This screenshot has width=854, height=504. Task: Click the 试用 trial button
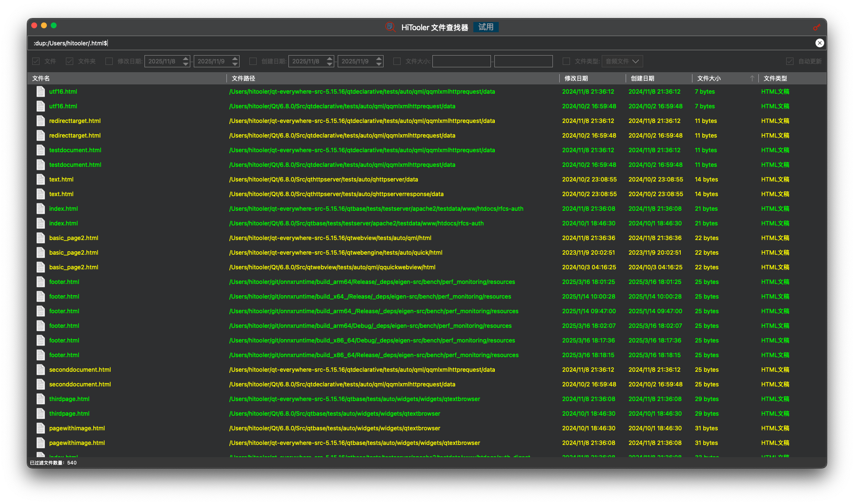pos(486,27)
